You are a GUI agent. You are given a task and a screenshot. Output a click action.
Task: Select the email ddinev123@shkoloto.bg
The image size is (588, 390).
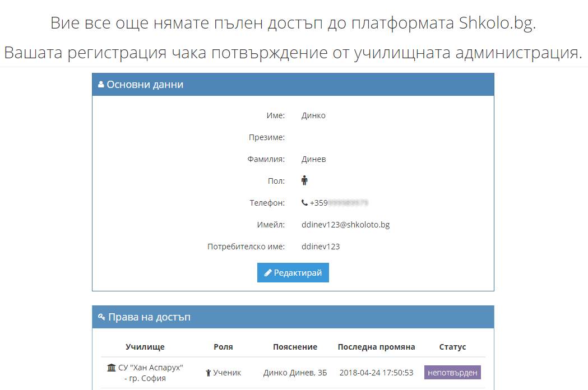point(345,224)
